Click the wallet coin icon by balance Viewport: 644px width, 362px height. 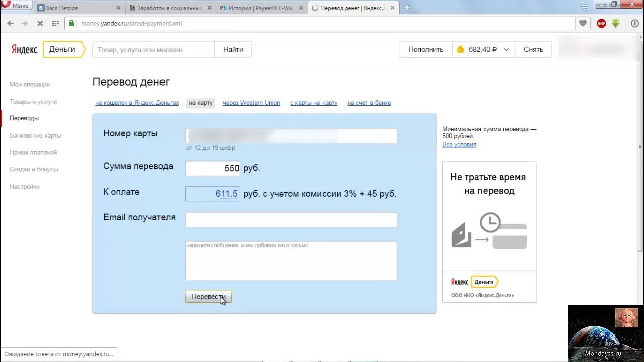click(460, 49)
